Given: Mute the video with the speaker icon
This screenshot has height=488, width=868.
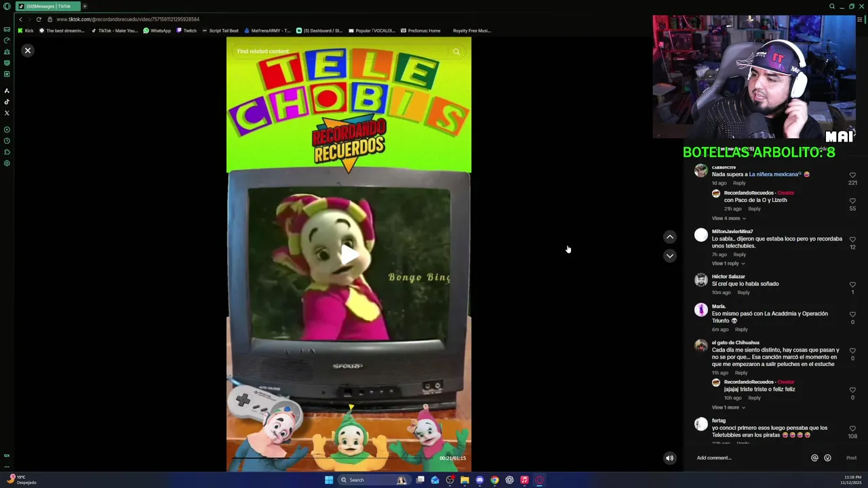Looking at the screenshot, I should [x=669, y=458].
